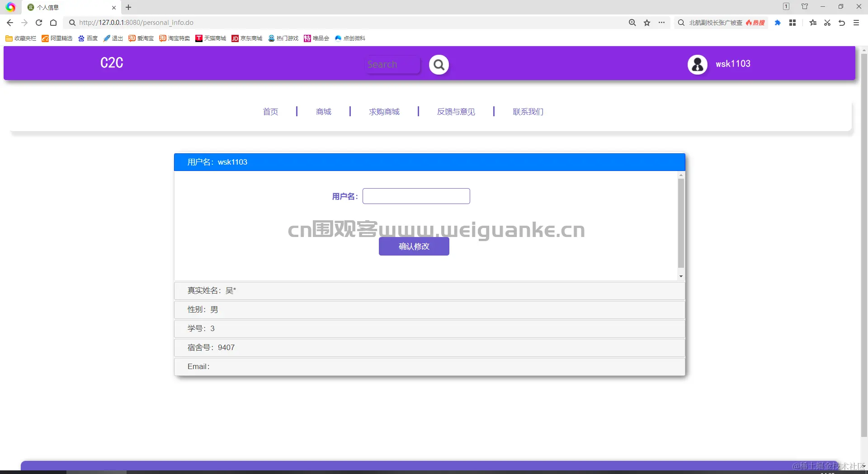Click the C2C site search magnifier button
The width and height of the screenshot is (868, 474).
coord(439,65)
